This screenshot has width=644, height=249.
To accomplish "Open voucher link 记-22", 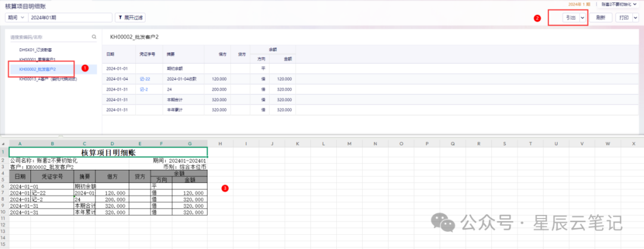I will [144, 79].
